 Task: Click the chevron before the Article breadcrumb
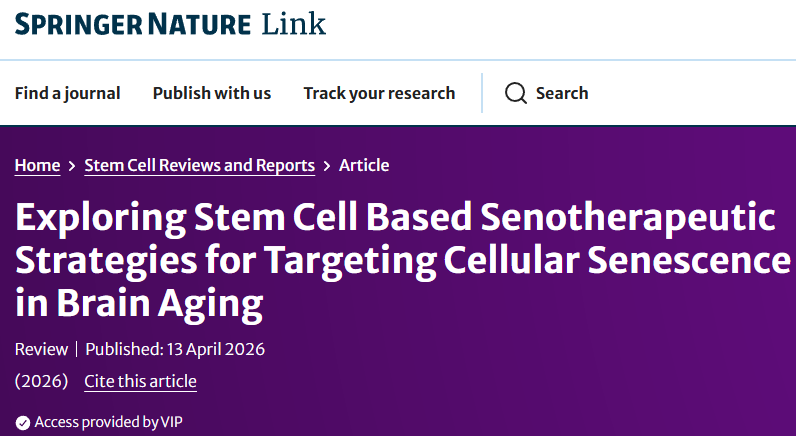(327, 166)
